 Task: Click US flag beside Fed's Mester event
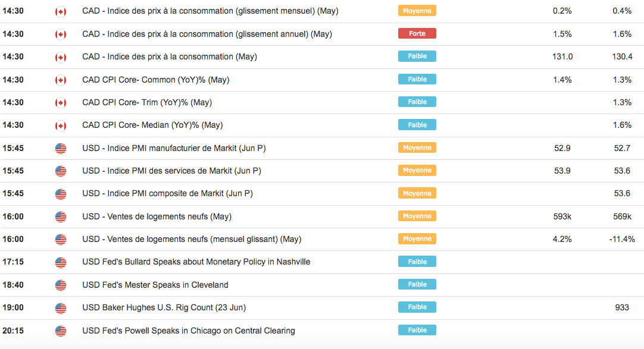[60, 285]
